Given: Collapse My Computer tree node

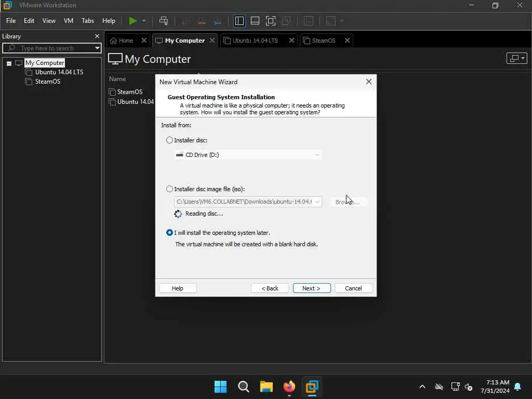Looking at the screenshot, I should pos(9,63).
